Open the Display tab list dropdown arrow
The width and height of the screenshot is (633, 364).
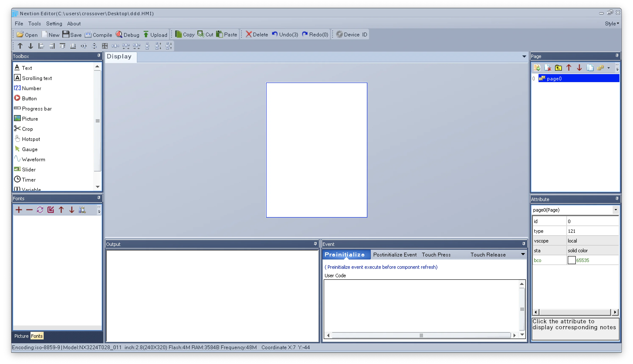524,57
